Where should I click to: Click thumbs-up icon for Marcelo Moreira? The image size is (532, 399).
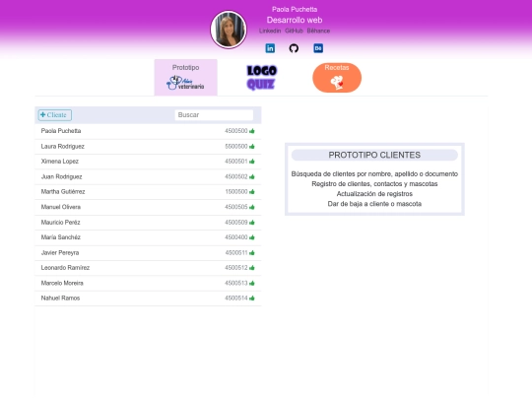pyautogui.click(x=252, y=283)
